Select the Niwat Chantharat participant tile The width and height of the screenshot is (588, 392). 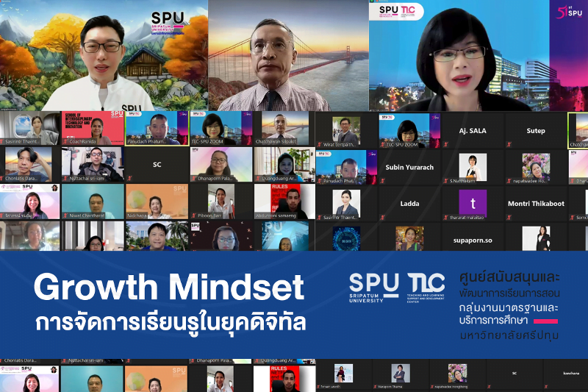point(93,201)
